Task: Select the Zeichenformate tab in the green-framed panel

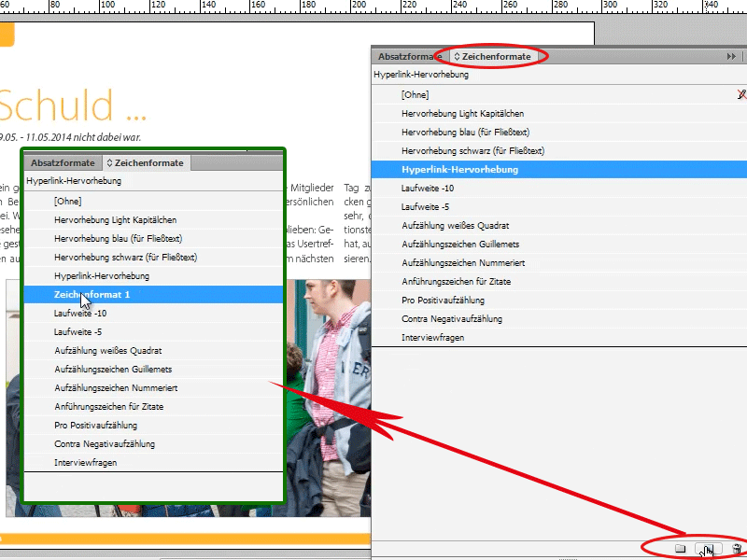Action: point(146,162)
